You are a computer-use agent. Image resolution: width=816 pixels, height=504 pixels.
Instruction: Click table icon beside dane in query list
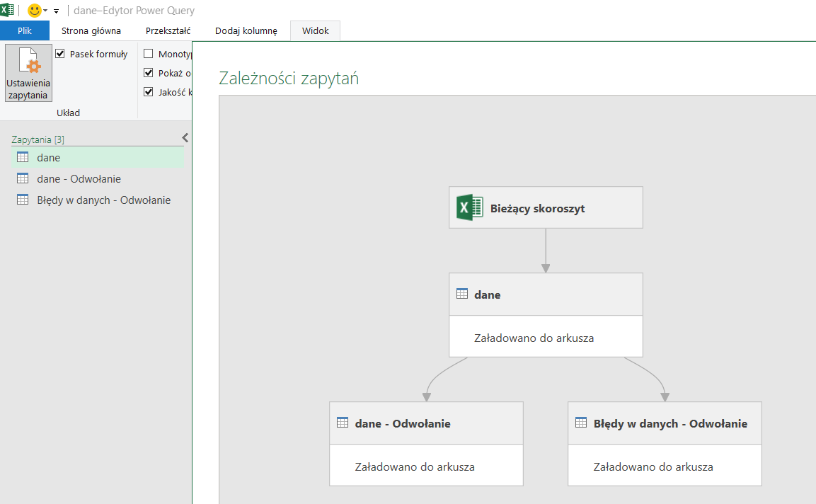[23, 157]
